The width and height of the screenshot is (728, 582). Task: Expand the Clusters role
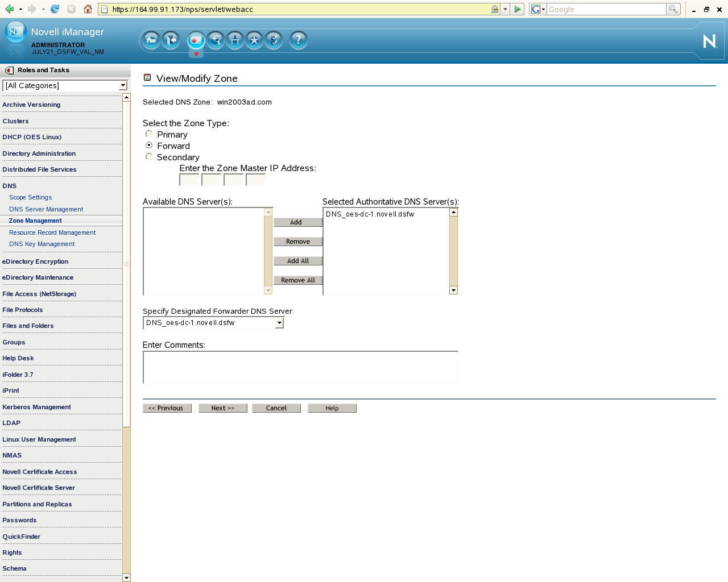(15, 121)
